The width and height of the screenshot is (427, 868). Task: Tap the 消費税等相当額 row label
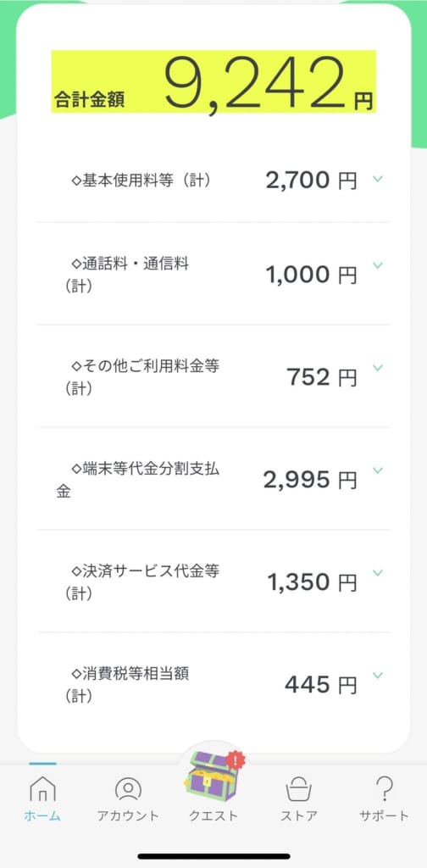[x=127, y=685]
